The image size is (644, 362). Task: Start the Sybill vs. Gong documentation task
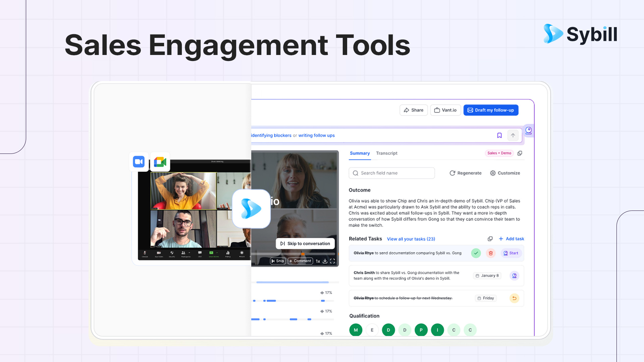coord(511,253)
